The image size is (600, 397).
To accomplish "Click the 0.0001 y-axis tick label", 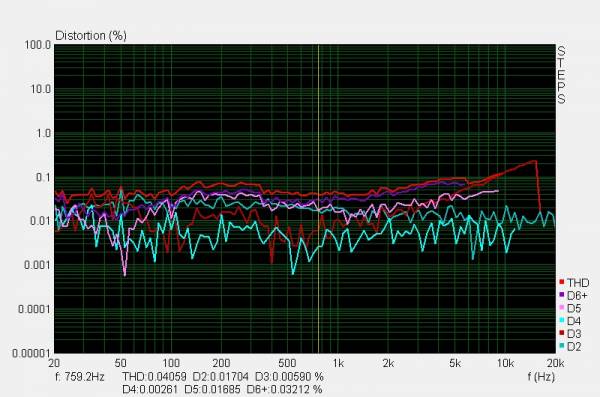I will pyautogui.click(x=34, y=309).
